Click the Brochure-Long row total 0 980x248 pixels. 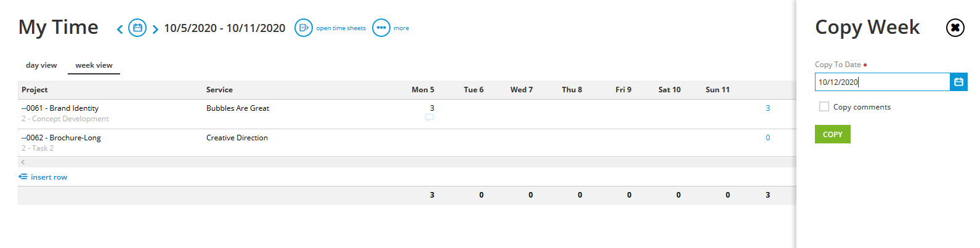[x=767, y=138]
